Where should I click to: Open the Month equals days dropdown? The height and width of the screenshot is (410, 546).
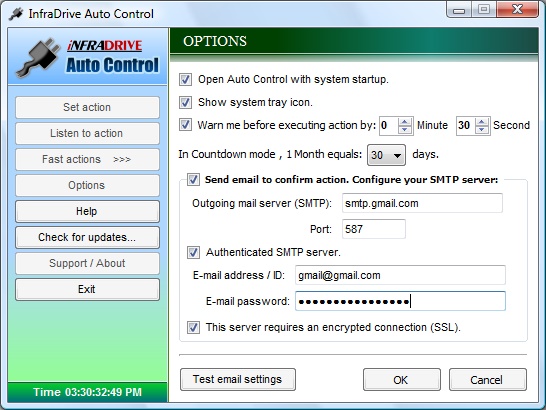pos(387,155)
